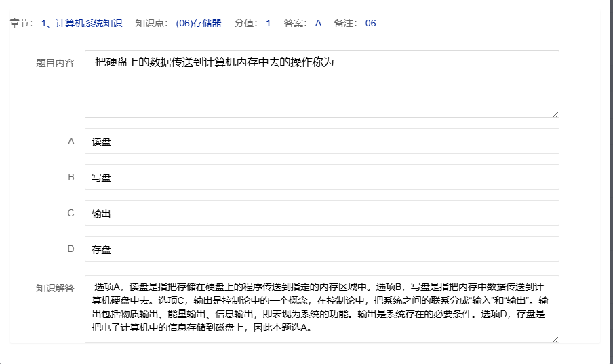613x364 pixels.
Task: Click the option A field containing 读盘
Action: tap(321, 142)
